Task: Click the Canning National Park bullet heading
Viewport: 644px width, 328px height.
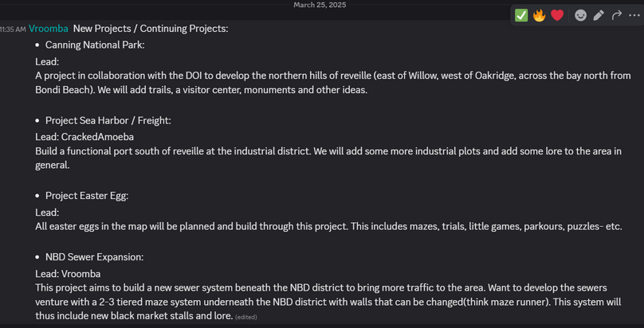Action: click(95, 45)
